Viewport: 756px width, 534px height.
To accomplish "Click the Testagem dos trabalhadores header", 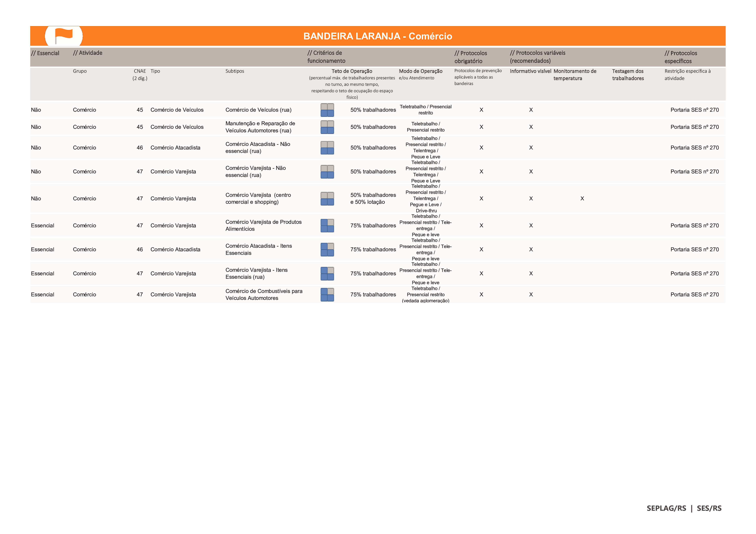I will pos(628,75).
